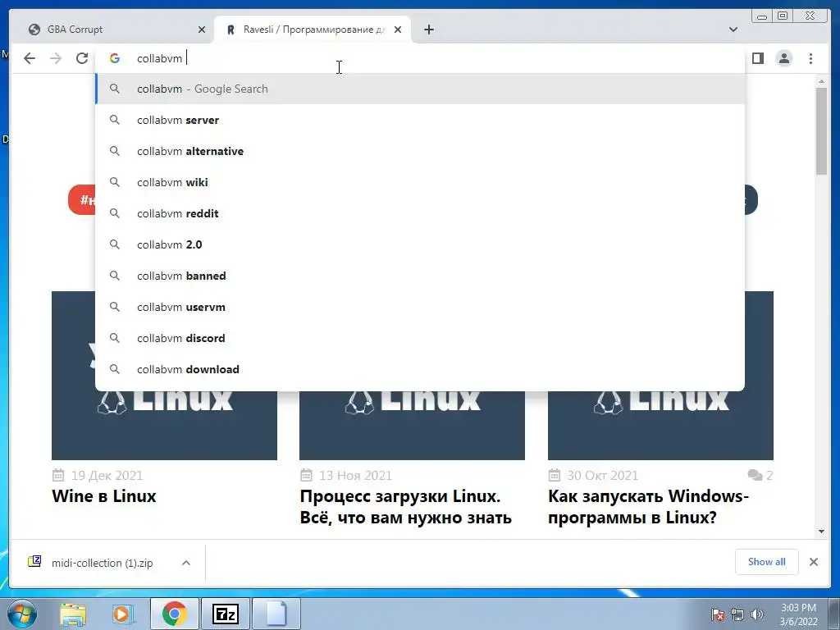Open 'Как запускать Windows-программы в Linux?' article
The height and width of the screenshot is (630, 840).
pos(648,507)
